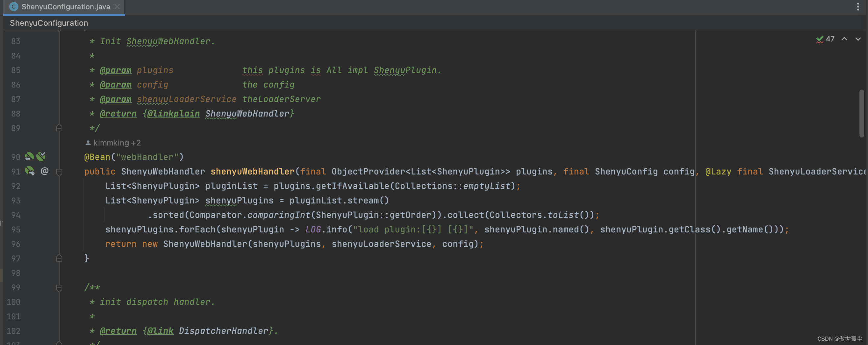Image resolution: width=868 pixels, height=345 pixels.
Task: Click the 'Init ShenyuWebHandler.' comment on line 83
Action: 157,41
